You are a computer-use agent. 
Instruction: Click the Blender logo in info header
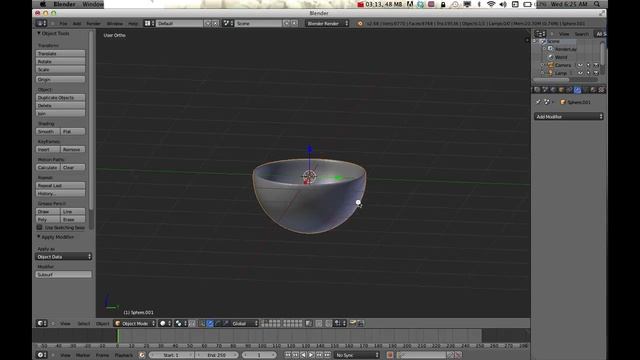point(360,23)
